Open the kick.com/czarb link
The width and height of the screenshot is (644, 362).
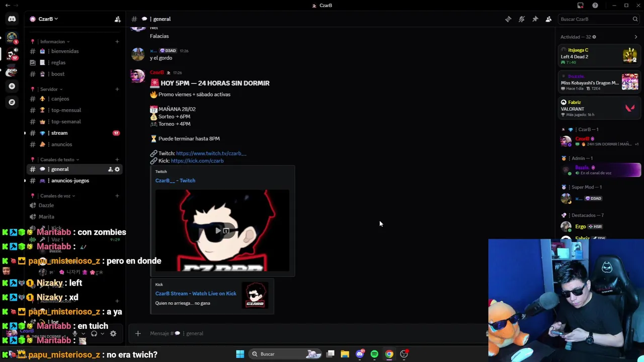coord(197,161)
